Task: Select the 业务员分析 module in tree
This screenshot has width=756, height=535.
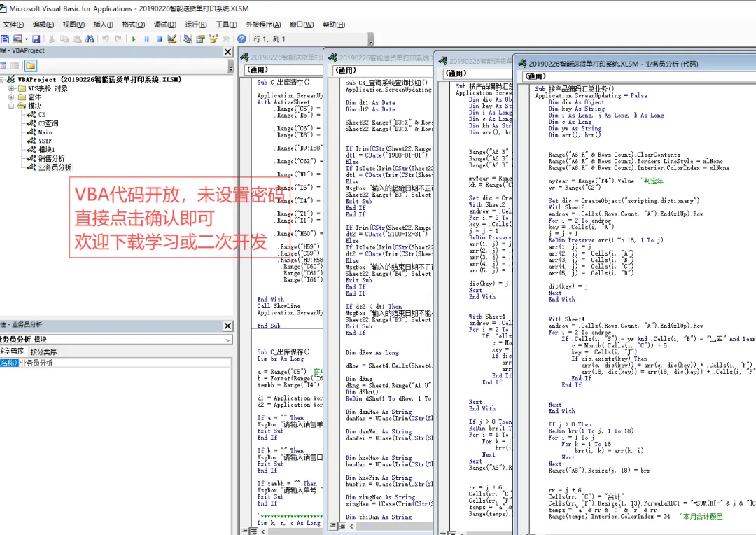Action: point(55,167)
